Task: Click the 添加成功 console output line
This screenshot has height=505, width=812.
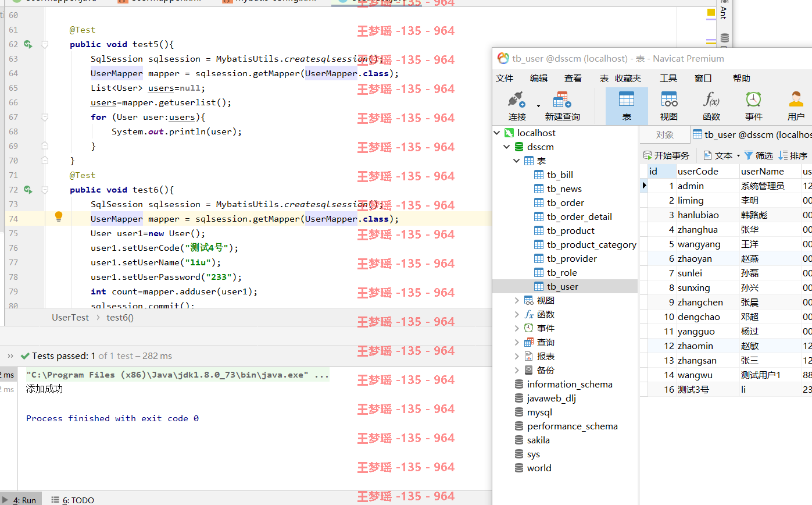Action: pyautogui.click(x=44, y=389)
